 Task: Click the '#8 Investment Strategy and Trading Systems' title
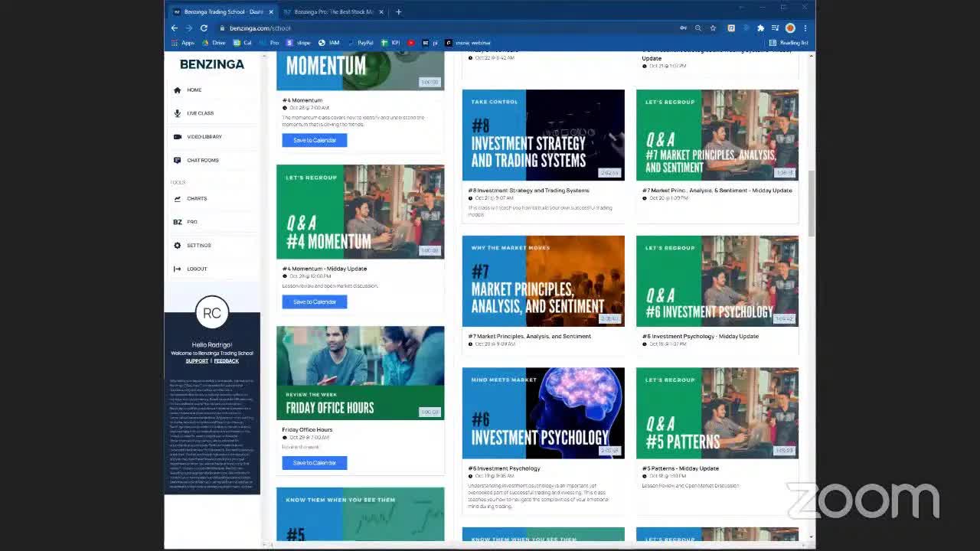[529, 191]
